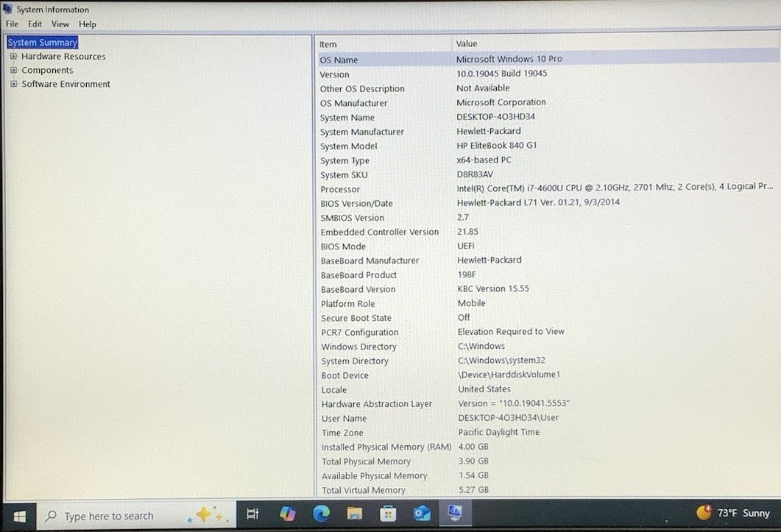Open the weather widget showing 73°F Sunny
The image size is (781, 532).
[734, 513]
